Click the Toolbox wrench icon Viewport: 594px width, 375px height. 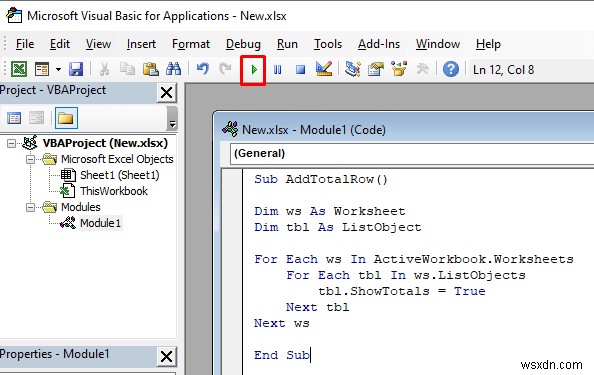tap(422, 69)
